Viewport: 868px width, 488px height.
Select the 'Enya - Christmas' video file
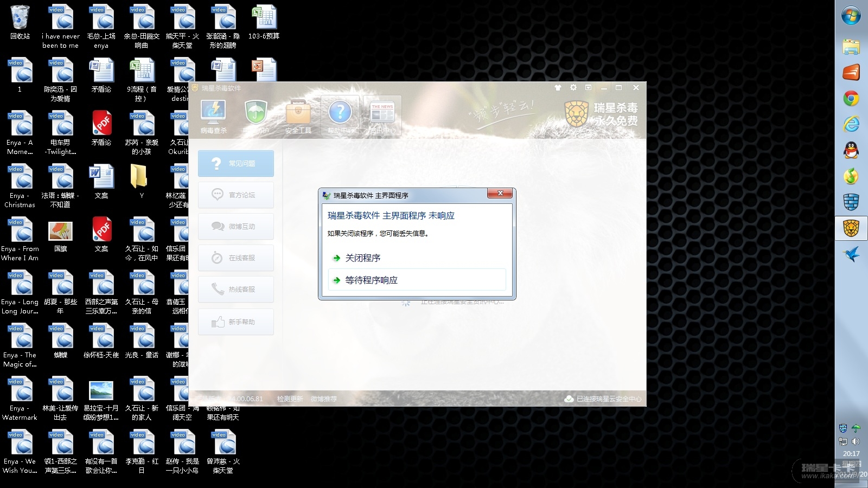(20, 187)
